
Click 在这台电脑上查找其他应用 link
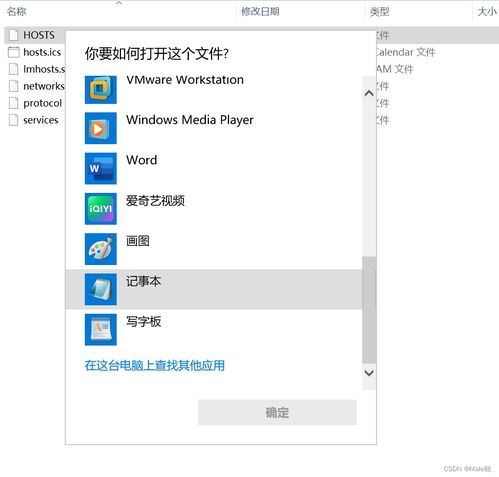(155, 366)
